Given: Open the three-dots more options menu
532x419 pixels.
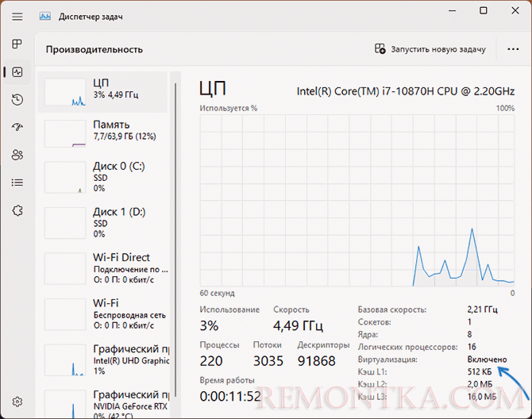Looking at the screenshot, I should tap(513, 49).
